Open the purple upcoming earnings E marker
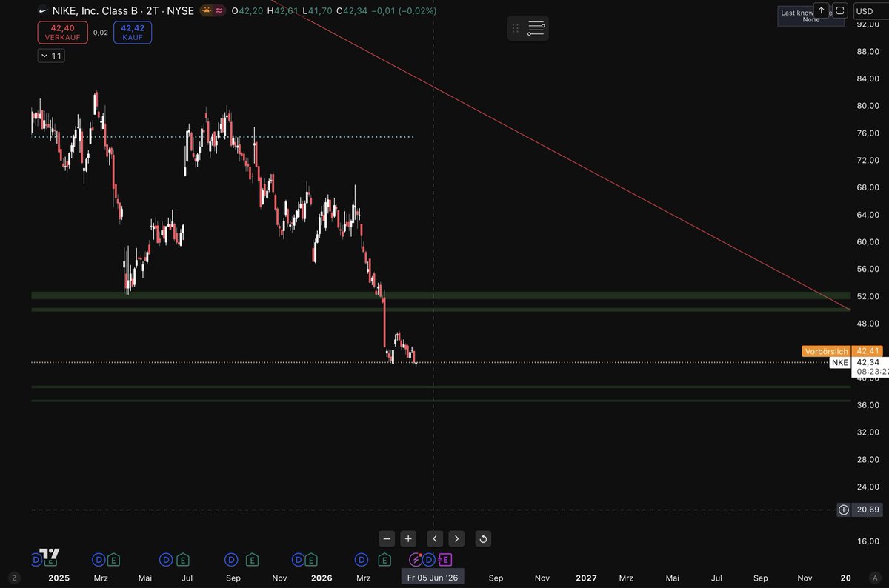889x588 pixels. [445, 560]
